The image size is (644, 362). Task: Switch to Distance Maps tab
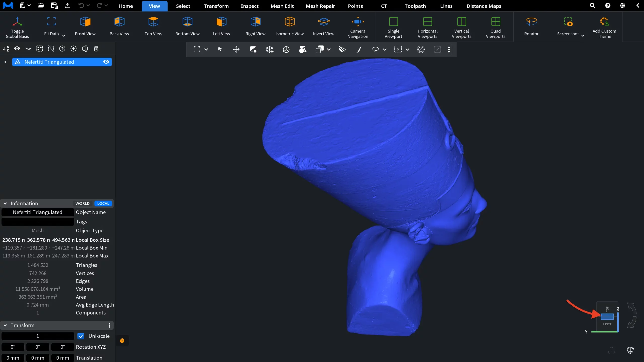click(x=484, y=6)
